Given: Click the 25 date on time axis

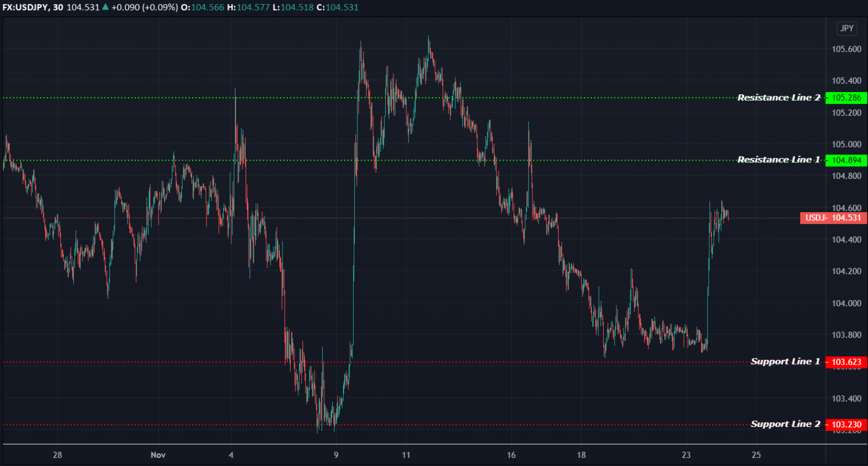Looking at the screenshot, I should pyautogui.click(x=756, y=455).
